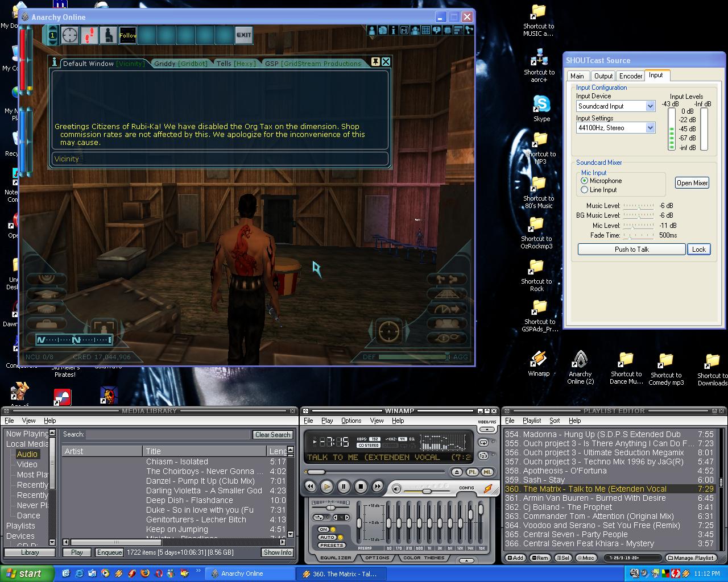Click the Vicinity chat input field

pyautogui.click(x=219, y=159)
